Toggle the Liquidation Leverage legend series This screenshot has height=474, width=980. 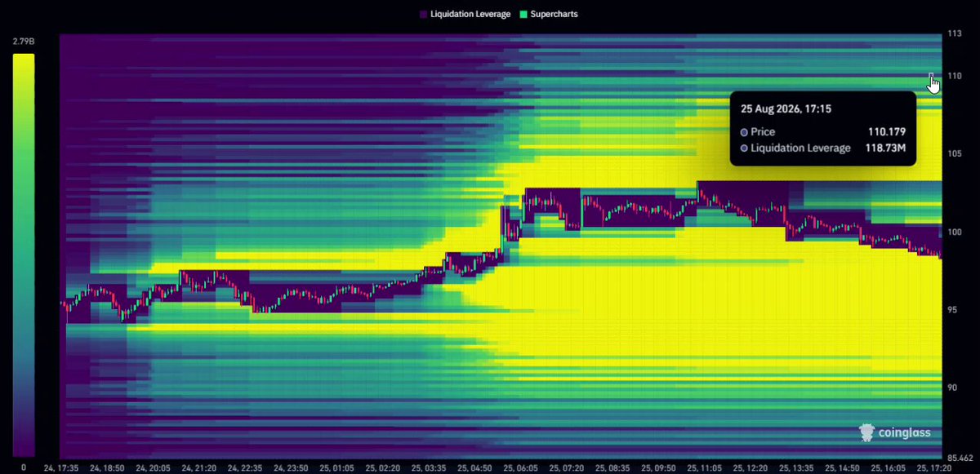click(465, 14)
